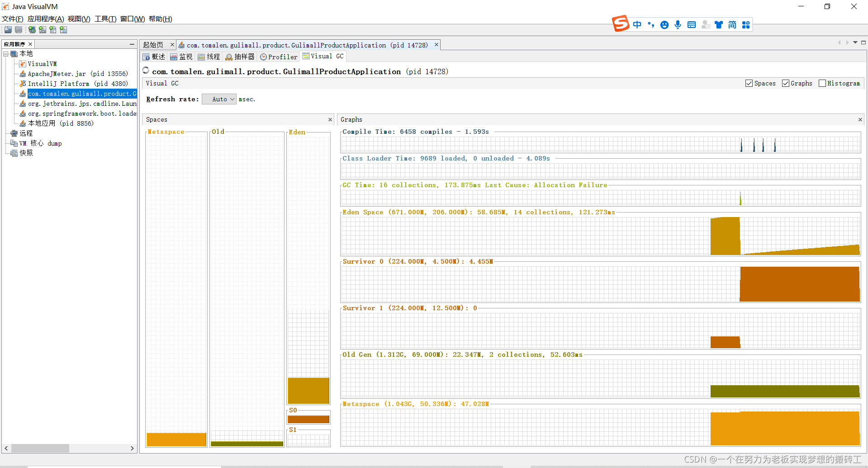Switch to 概述 overview tab

[x=154, y=57]
